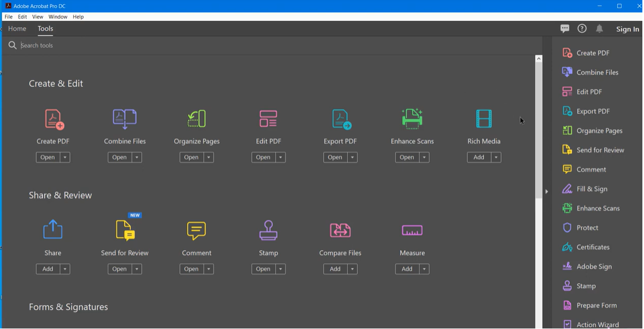Click the Measure ruler icon
Image resolution: width=644 pixels, height=329 pixels.
[412, 231]
